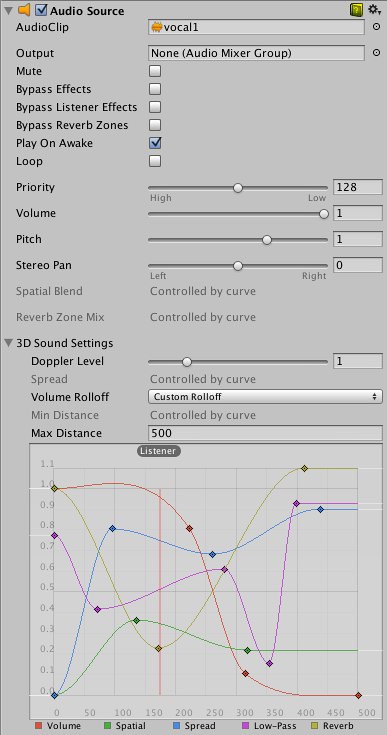387x735 pixels.
Task: Select the Volume curve end keyframe at zero
Action: tap(358, 695)
